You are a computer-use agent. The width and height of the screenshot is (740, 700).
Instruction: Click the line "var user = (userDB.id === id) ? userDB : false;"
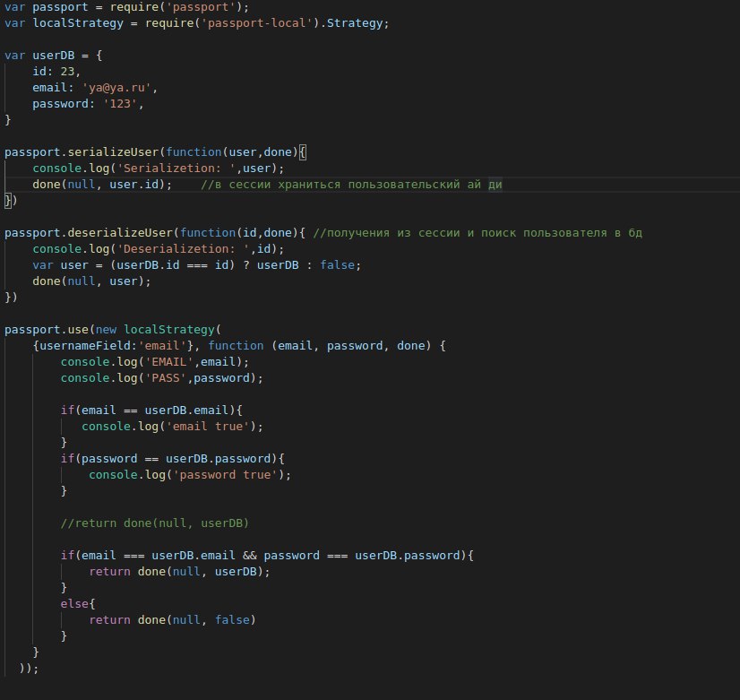click(x=196, y=264)
